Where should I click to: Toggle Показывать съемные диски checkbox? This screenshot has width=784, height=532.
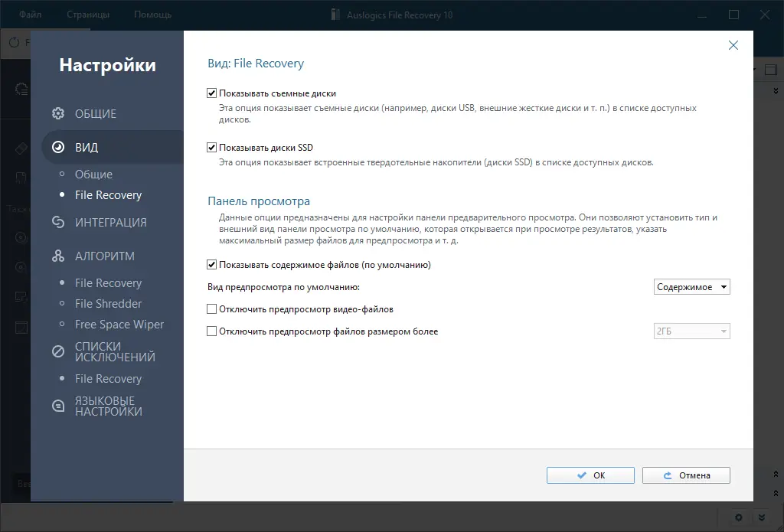click(211, 93)
